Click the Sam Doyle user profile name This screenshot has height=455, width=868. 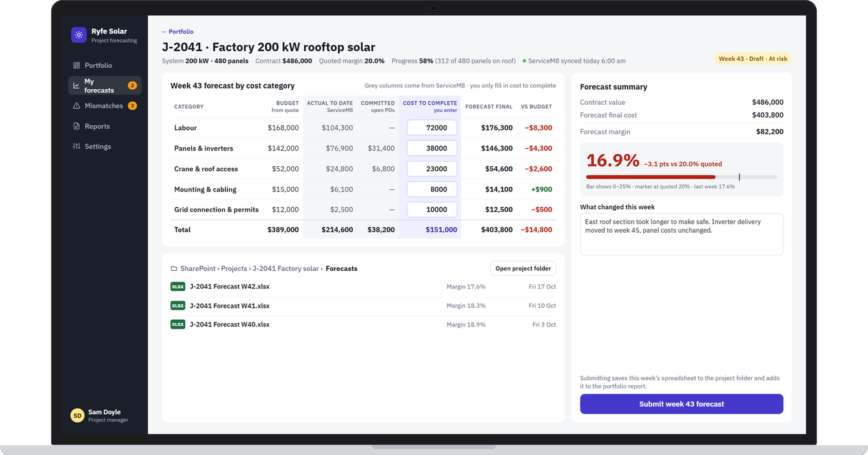[x=105, y=412]
